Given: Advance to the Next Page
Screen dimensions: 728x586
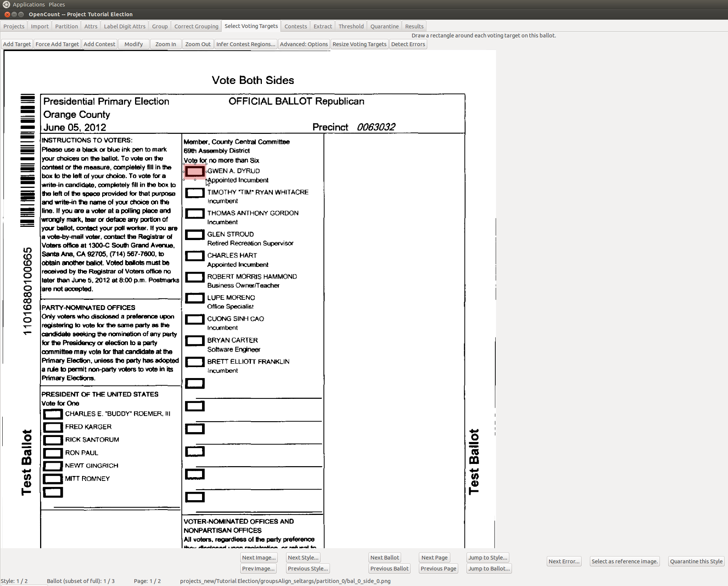Looking at the screenshot, I should pos(434,557).
